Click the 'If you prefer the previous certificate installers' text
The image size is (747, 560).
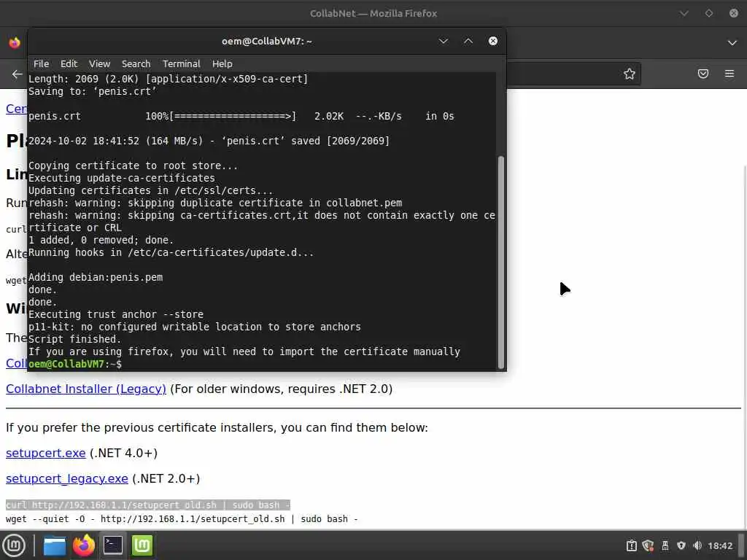[217, 427]
